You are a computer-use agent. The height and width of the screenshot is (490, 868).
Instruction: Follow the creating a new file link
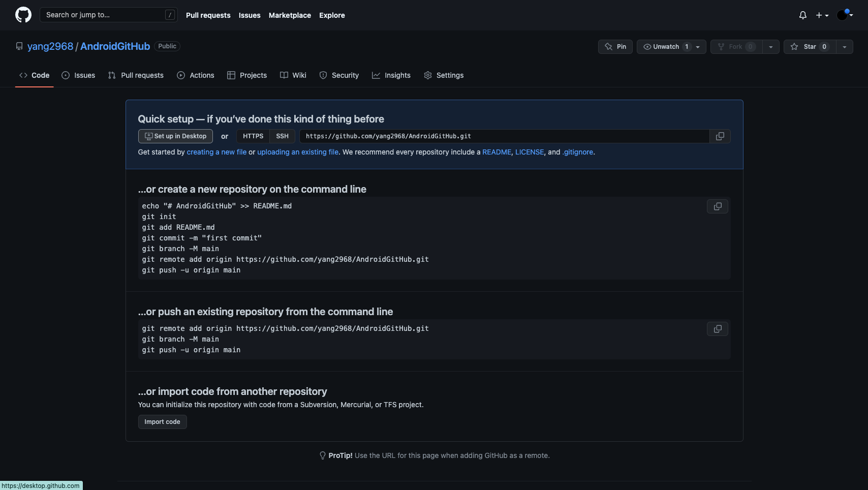pos(216,152)
